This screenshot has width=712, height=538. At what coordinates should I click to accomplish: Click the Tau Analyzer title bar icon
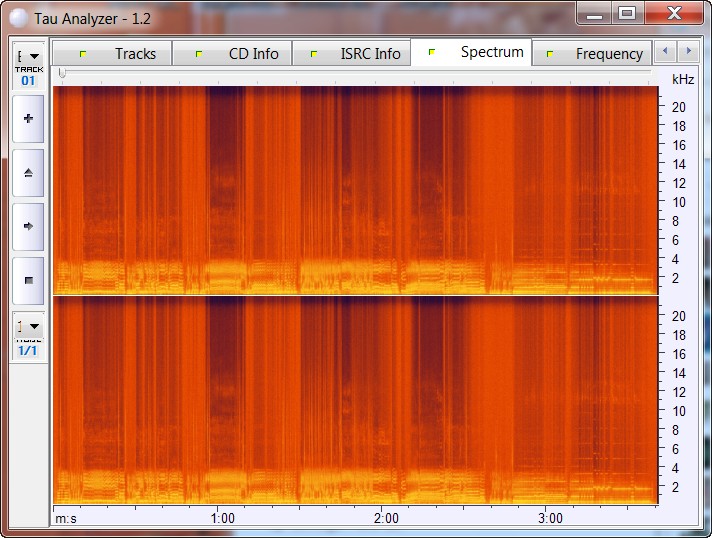coord(17,14)
